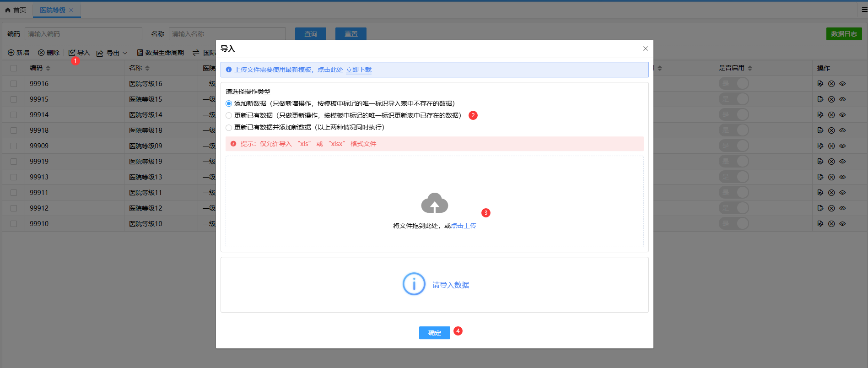Click the 新增 add toolbar icon

(x=11, y=53)
